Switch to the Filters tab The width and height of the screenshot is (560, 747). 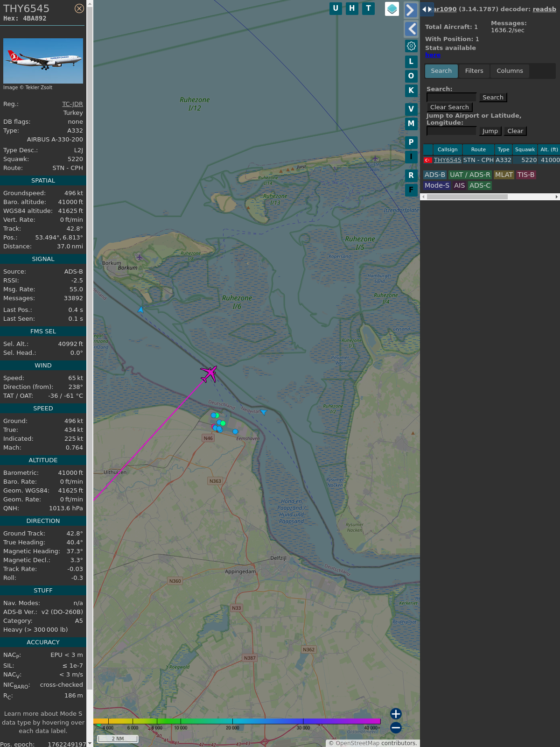click(474, 71)
